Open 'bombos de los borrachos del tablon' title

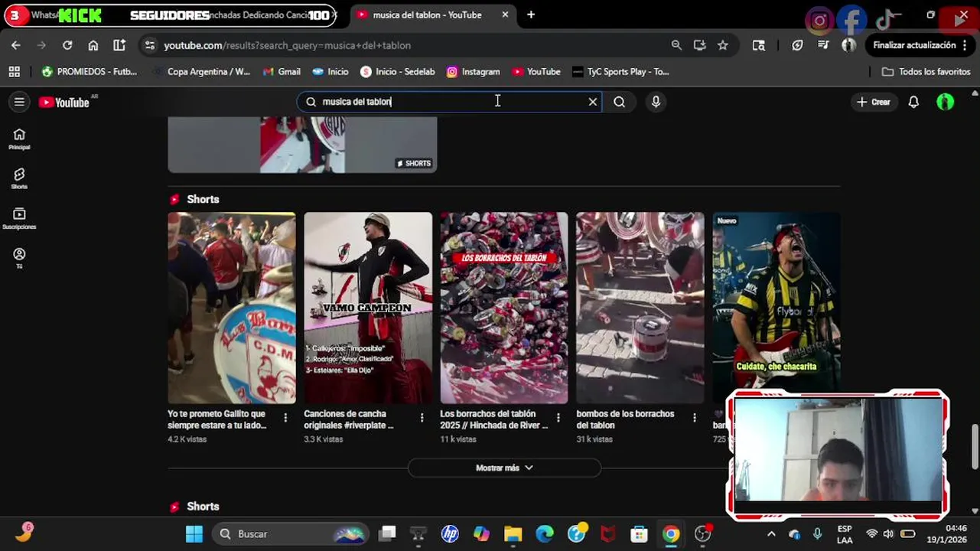tap(625, 419)
